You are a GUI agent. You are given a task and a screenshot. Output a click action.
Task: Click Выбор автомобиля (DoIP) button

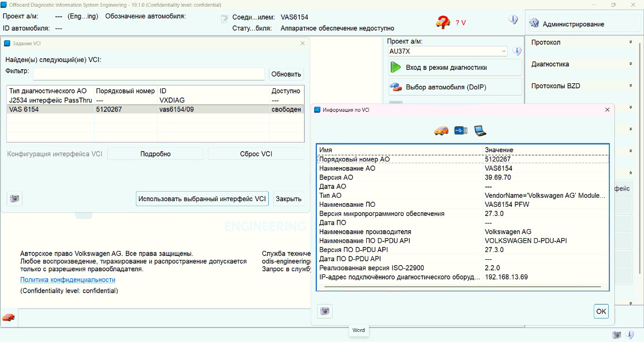point(455,87)
